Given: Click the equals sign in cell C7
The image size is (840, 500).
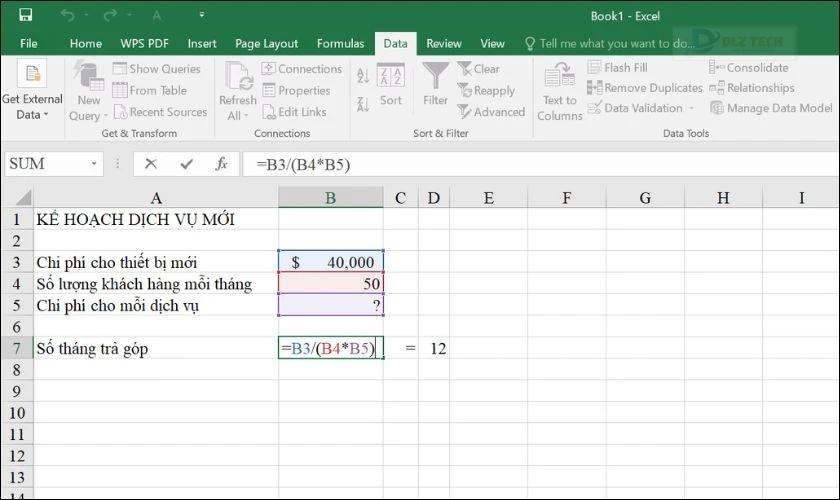Looking at the screenshot, I should (410, 348).
